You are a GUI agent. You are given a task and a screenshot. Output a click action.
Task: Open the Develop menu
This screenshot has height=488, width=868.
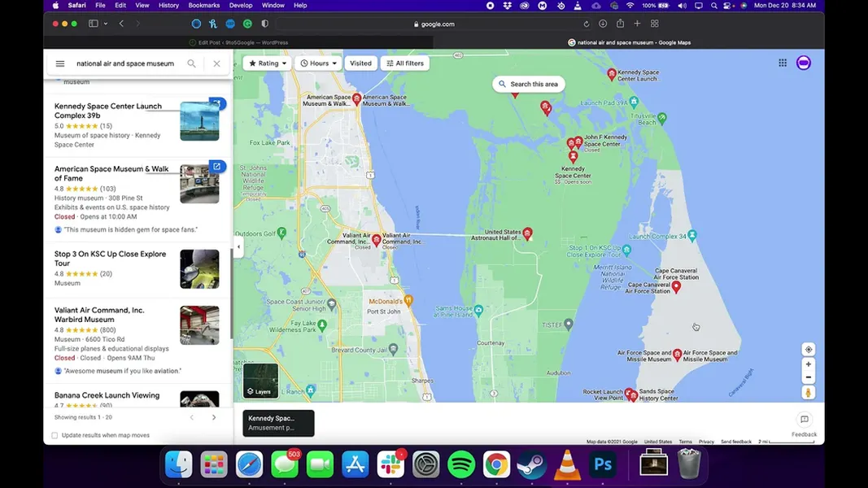240,5
